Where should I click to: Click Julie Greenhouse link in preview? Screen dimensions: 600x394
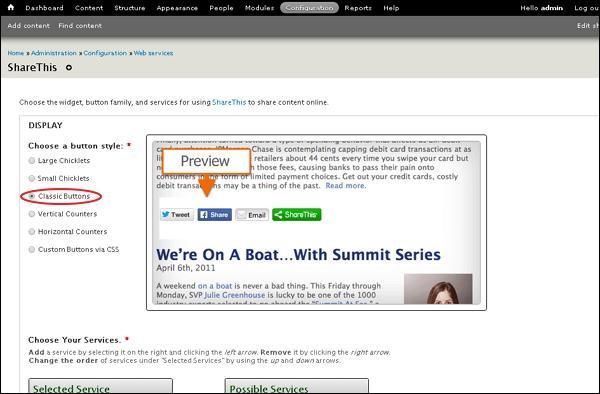235,295
